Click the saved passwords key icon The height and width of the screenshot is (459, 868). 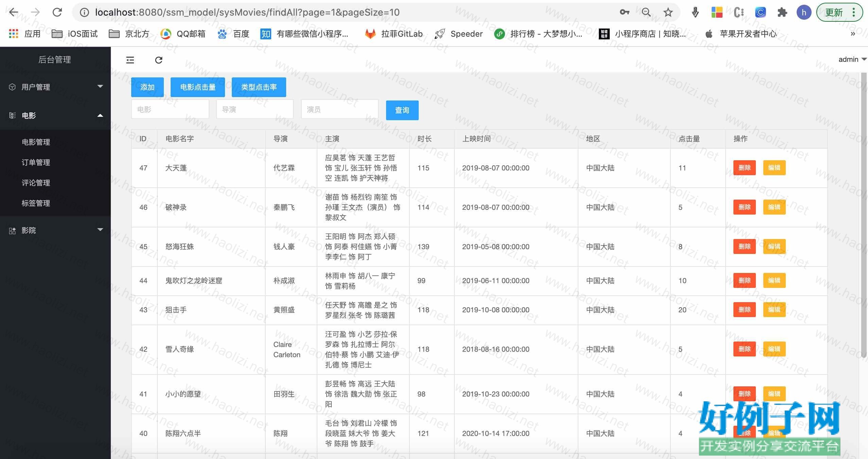(x=624, y=12)
